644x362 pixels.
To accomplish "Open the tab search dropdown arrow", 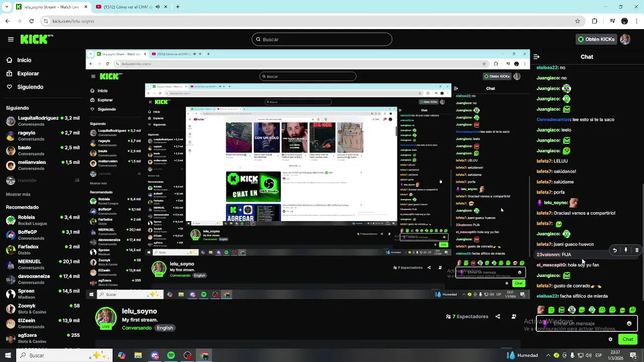I will (7, 7).
